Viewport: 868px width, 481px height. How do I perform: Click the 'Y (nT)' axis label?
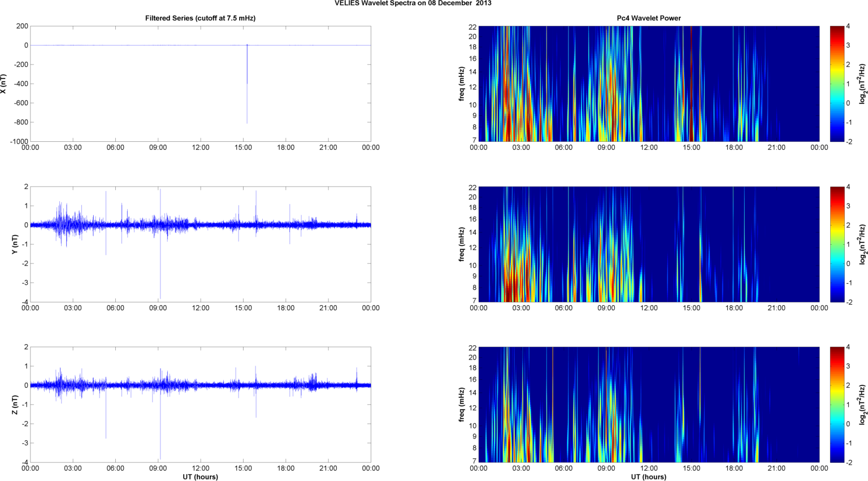pyautogui.click(x=15, y=244)
